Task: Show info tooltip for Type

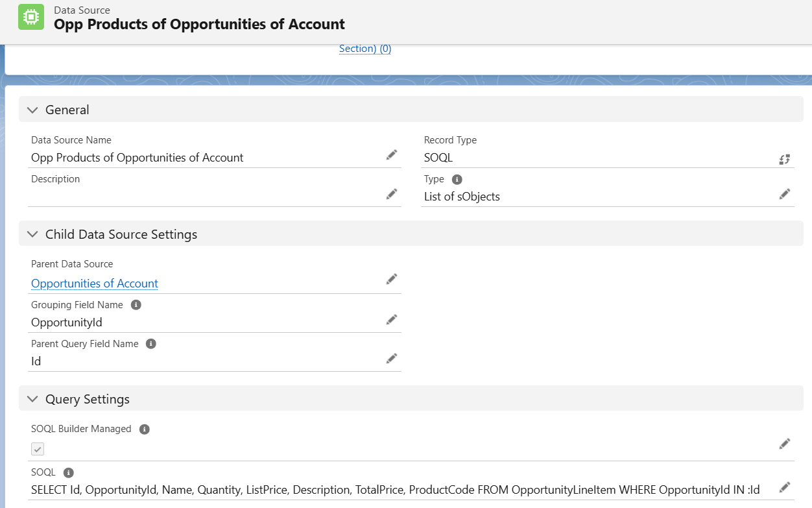Action: pyautogui.click(x=457, y=179)
